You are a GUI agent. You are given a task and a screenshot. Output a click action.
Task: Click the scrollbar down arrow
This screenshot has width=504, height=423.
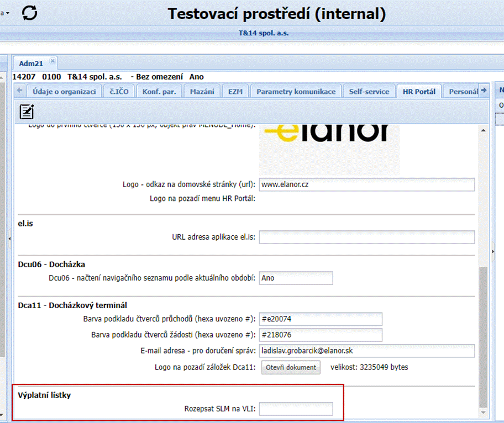(x=484, y=413)
